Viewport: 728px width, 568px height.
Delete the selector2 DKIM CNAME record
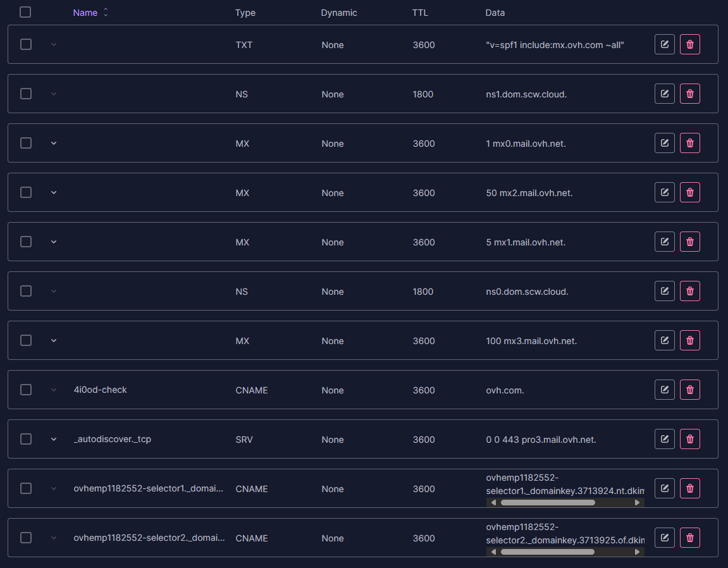pos(689,538)
